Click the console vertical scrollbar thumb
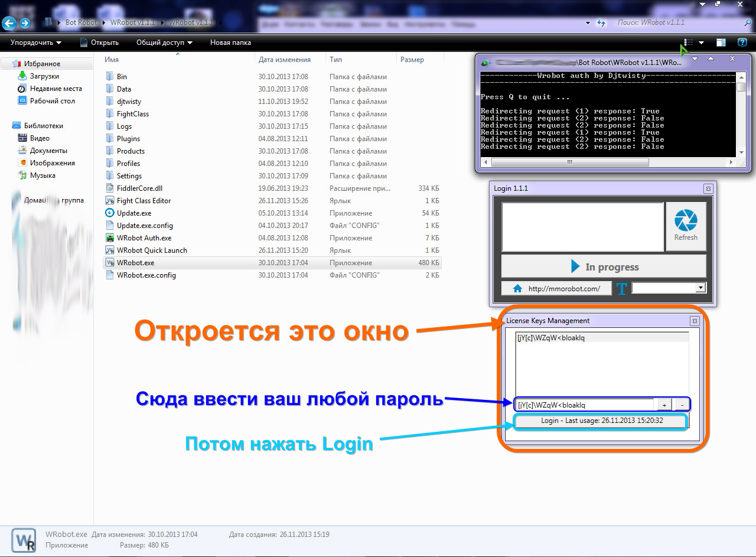The height and width of the screenshot is (557, 756). (x=741, y=87)
